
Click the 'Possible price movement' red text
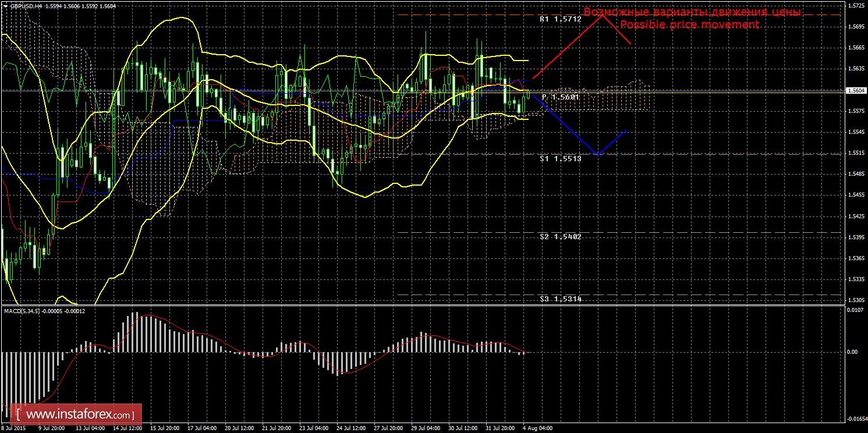pos(689,25)
